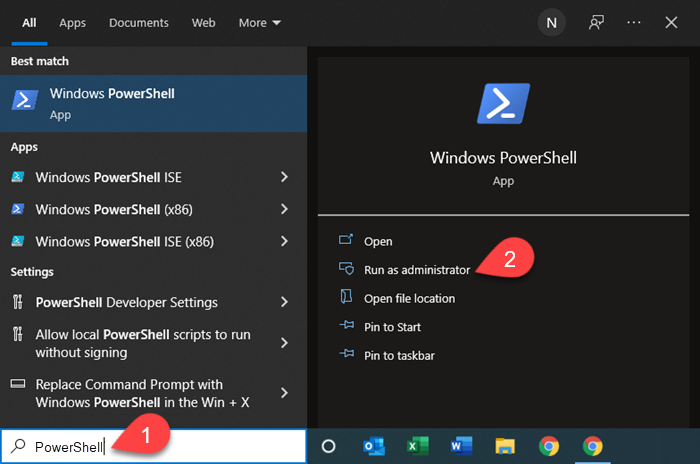Screen dimensions: 700x464
Task: Launch Outlook from the taskbar
Action: (x=374, y=446)
